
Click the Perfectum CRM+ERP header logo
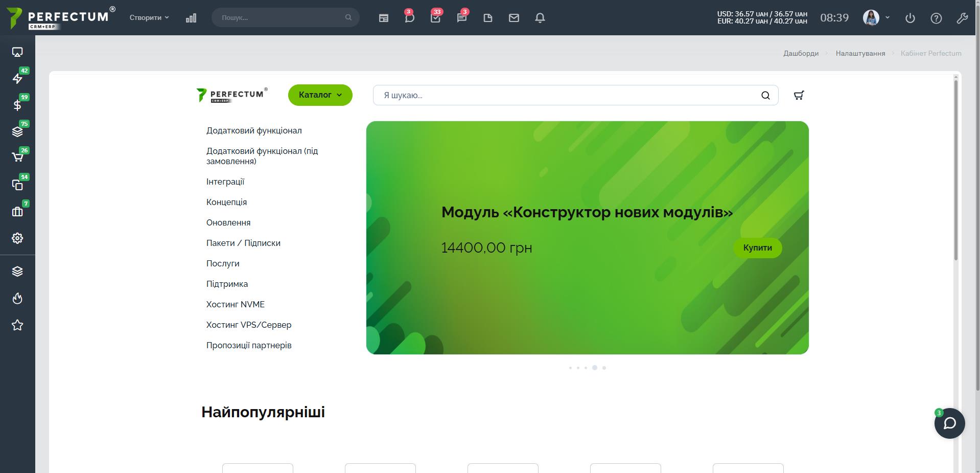tap(61, 18)
